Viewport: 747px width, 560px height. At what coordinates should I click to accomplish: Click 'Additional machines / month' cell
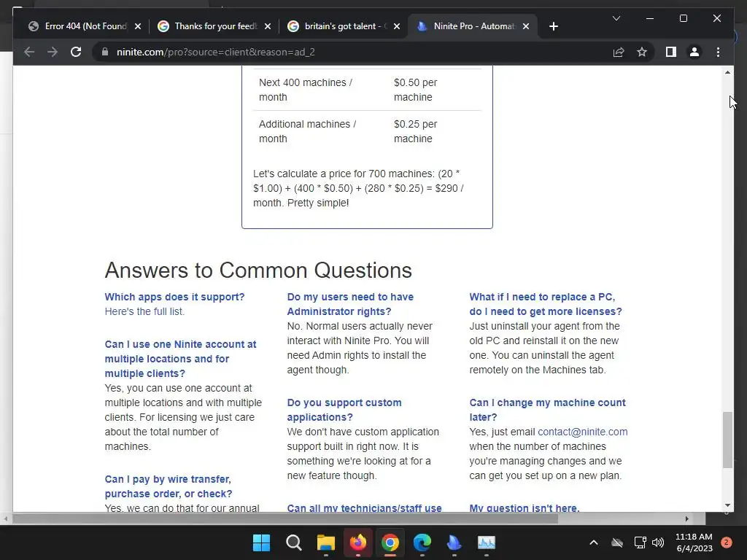click(307, 131)
